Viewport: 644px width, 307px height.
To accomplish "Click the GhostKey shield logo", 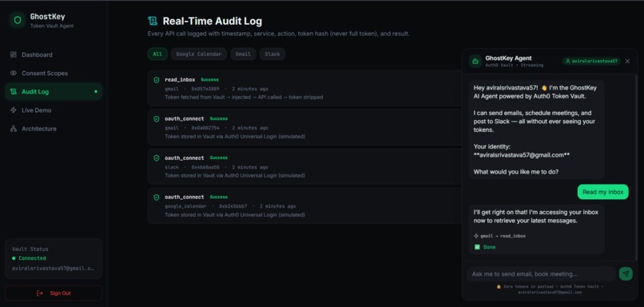I will pos(18,20).
